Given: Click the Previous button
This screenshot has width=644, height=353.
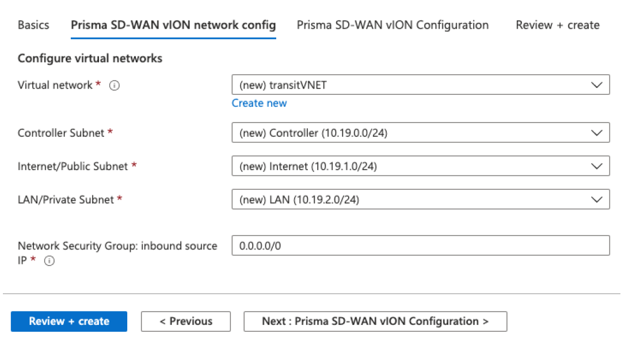Looking at the screenshot, I should coord(186,321).
